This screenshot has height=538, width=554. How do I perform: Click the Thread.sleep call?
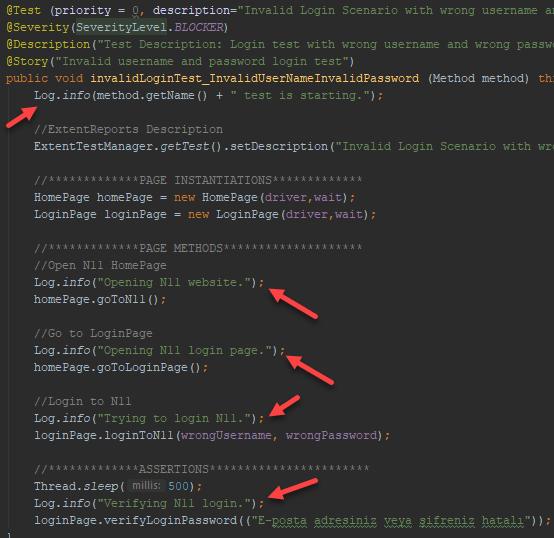click(x=76, y=486)
